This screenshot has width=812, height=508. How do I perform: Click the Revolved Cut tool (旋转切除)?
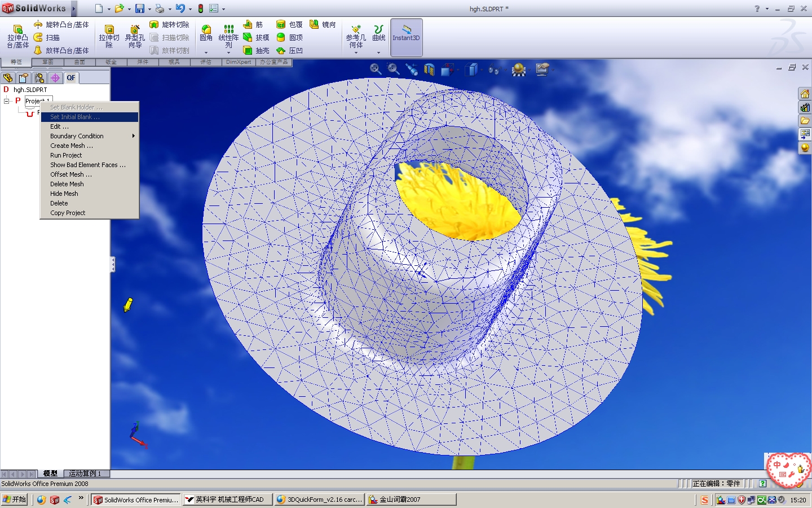point(169,24)
